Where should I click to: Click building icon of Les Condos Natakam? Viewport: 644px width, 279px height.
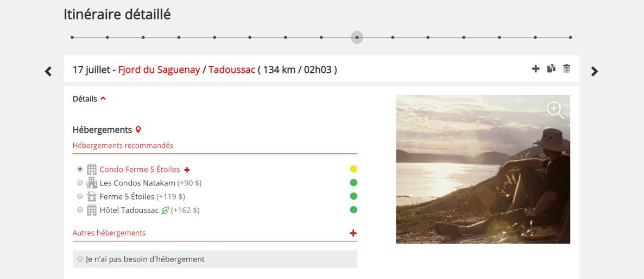(x=92, y=183)
